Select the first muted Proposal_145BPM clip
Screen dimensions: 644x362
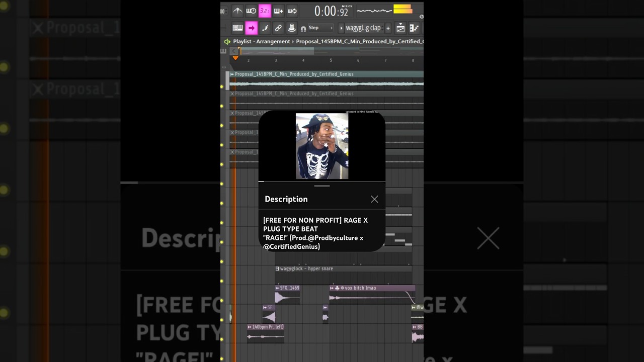pos(327,100)
